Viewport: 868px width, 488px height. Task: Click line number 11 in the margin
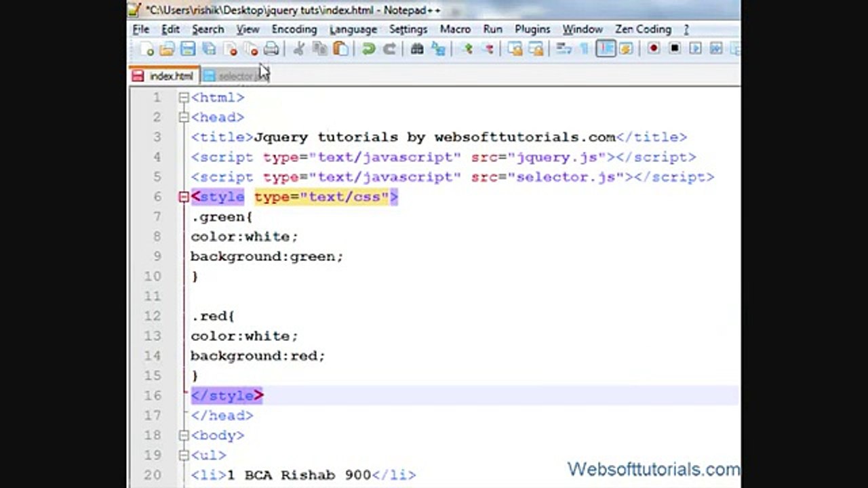[153, 296]
